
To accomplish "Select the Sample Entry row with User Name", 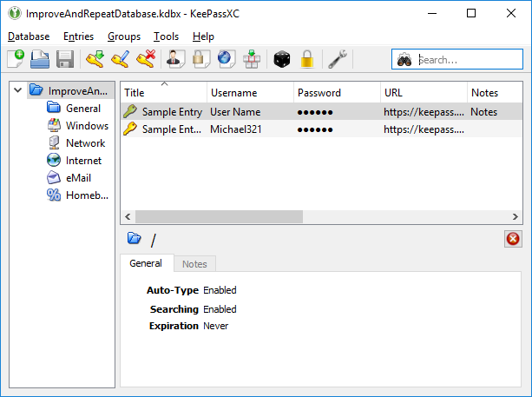I will pyautogui.click(x=321, y=111).
